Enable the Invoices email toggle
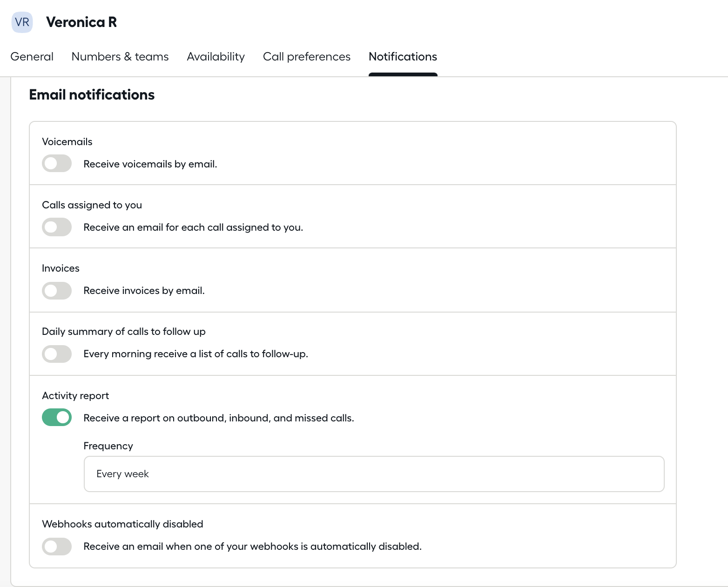This screenshot has height=587, width=728. click(57, 291)
